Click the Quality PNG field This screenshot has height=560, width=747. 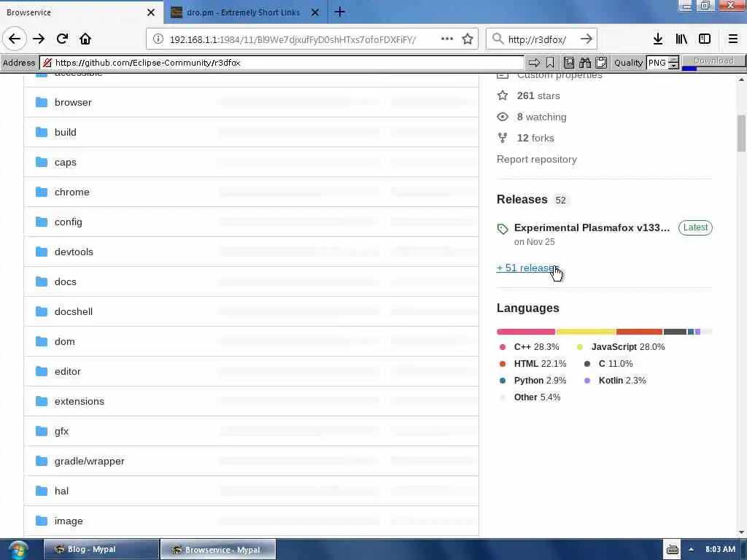click(x=657, y=63)
